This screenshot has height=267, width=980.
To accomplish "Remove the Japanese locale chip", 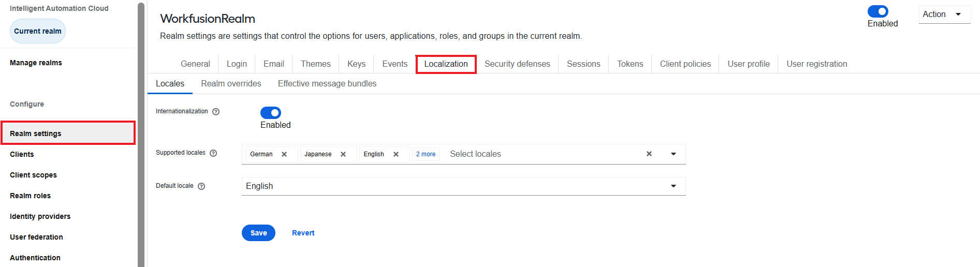I will tap(343, 154).
